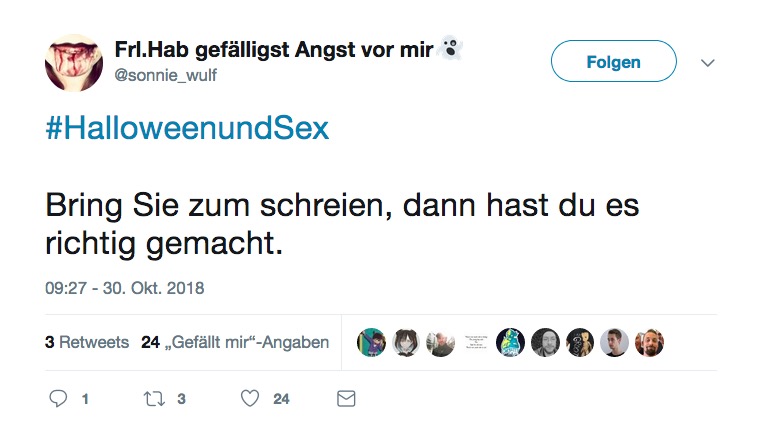Open first liker avatar with purple character
Screen dimensions: 759x435
(371, 343)
